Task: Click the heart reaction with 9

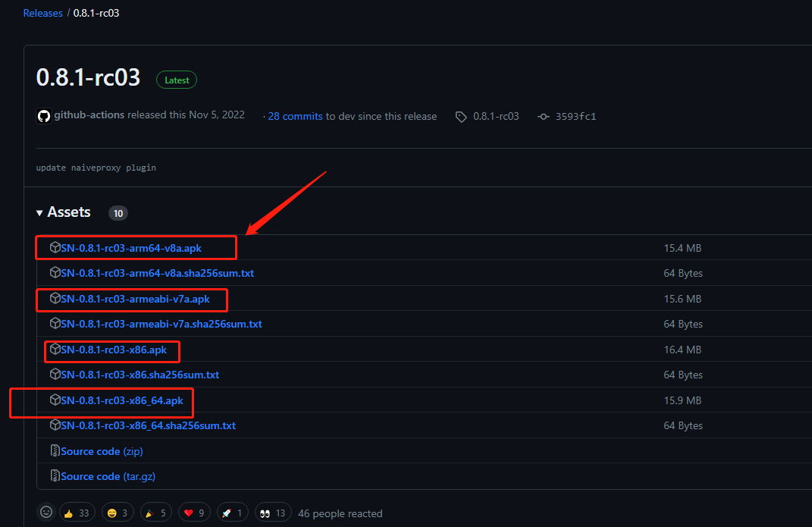Action: (x=195, y=513)
